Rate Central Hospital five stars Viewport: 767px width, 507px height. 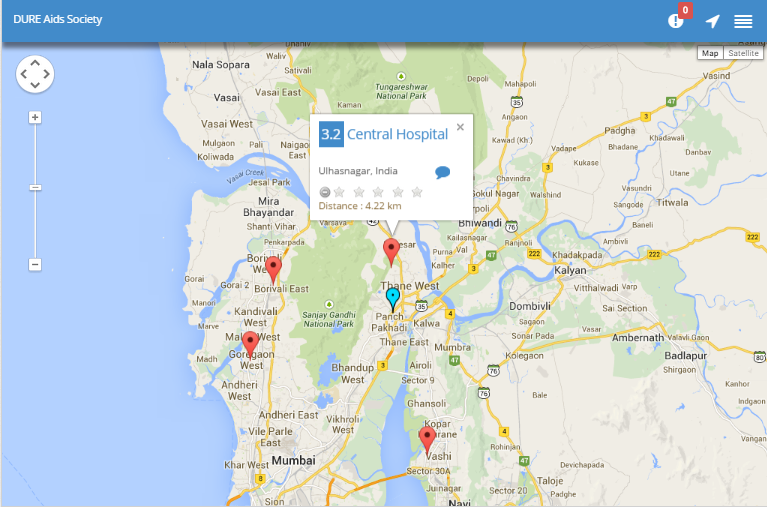click(x=417, y=192)
